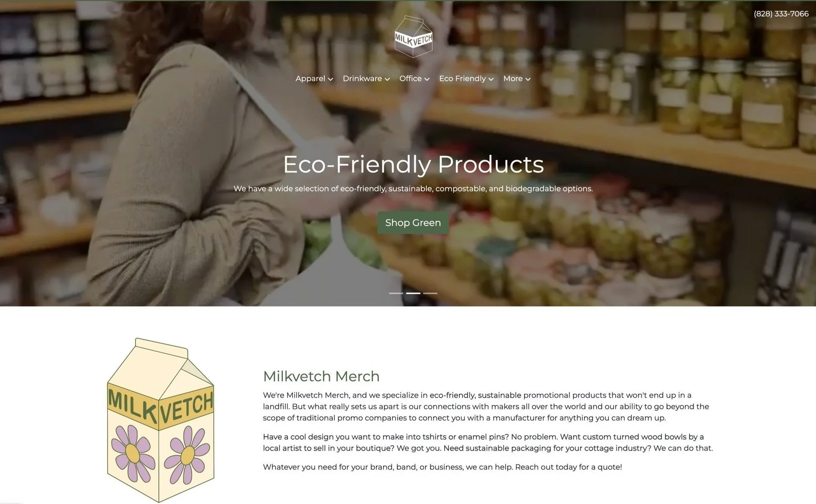Expand the chevron next to Apparel

331,79
